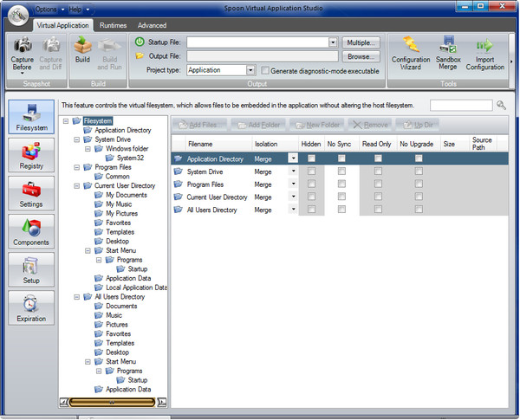Open the Expiration section in the sidebar

point(31,307)
